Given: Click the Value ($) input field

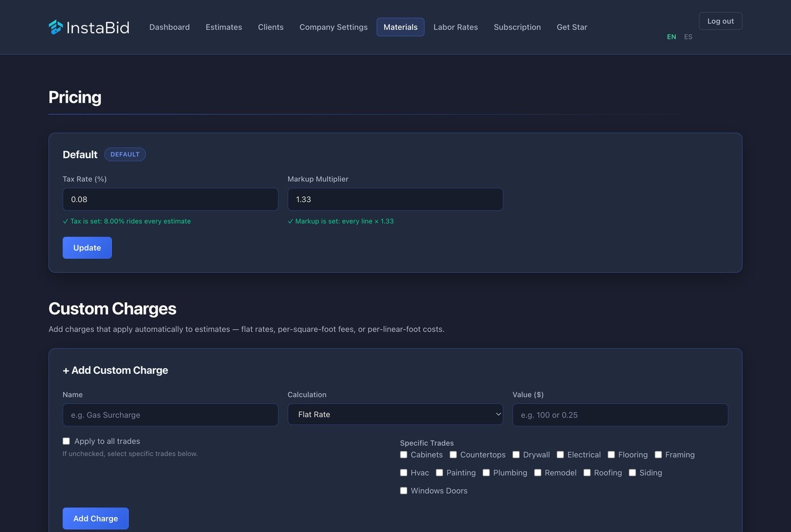Looking at the screenshot, I should coord(620,415).
